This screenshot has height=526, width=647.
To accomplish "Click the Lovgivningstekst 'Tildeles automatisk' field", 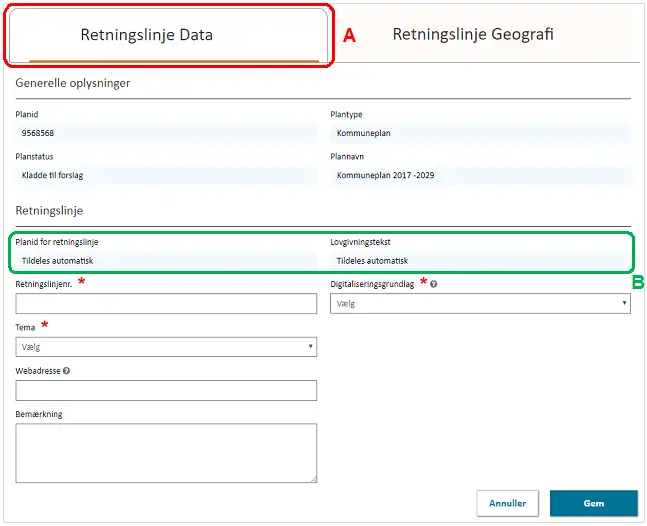I will [x=480, y=261].
